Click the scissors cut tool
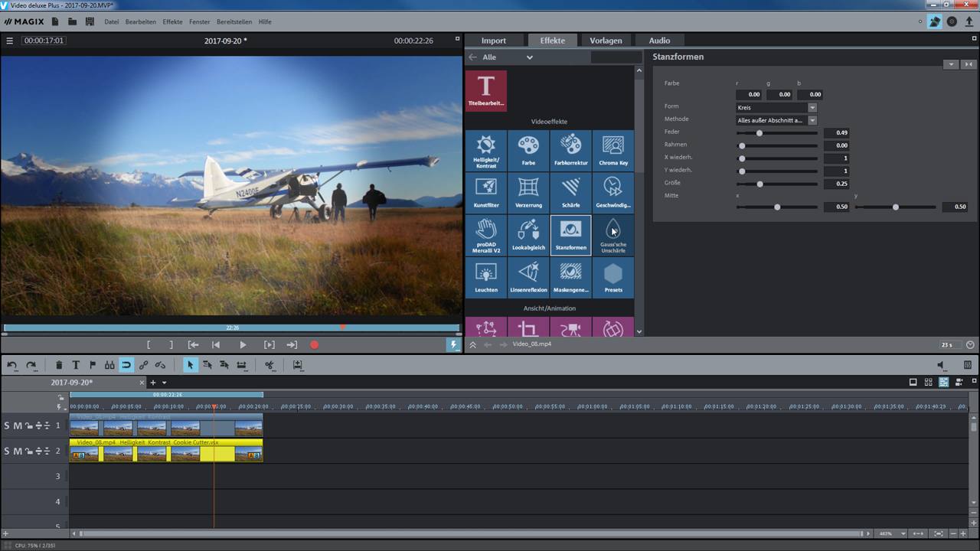980x551 pixels. point(269,365)
